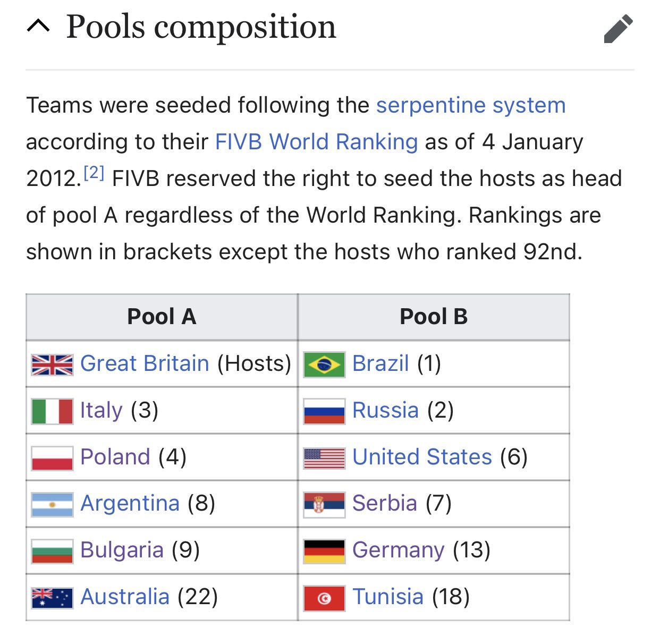Select the Pool A column header
The width and height of the screenshot is (660, 644).
click(x=162, y=317)
